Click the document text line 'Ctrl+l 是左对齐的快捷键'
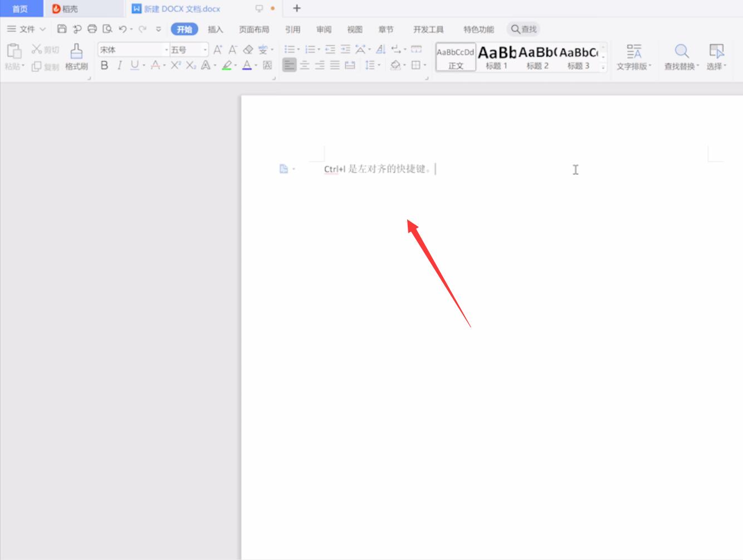 point(377,169)
